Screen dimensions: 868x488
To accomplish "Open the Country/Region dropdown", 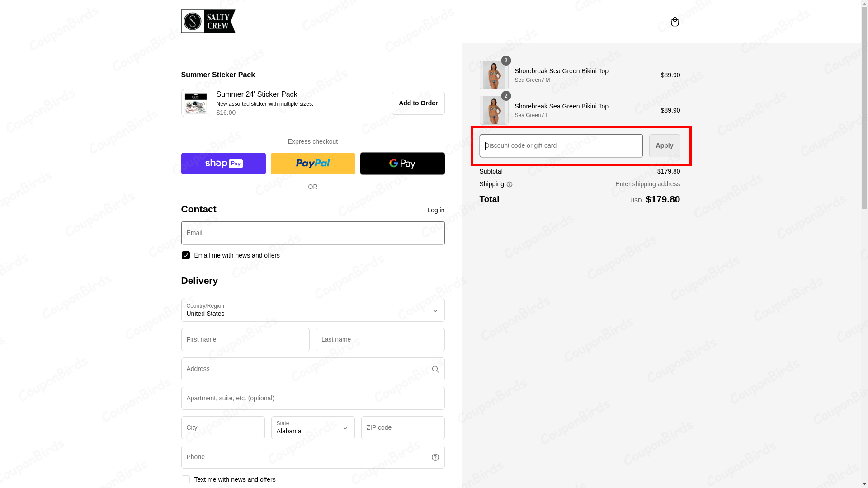I will click(x=312, y=310).
